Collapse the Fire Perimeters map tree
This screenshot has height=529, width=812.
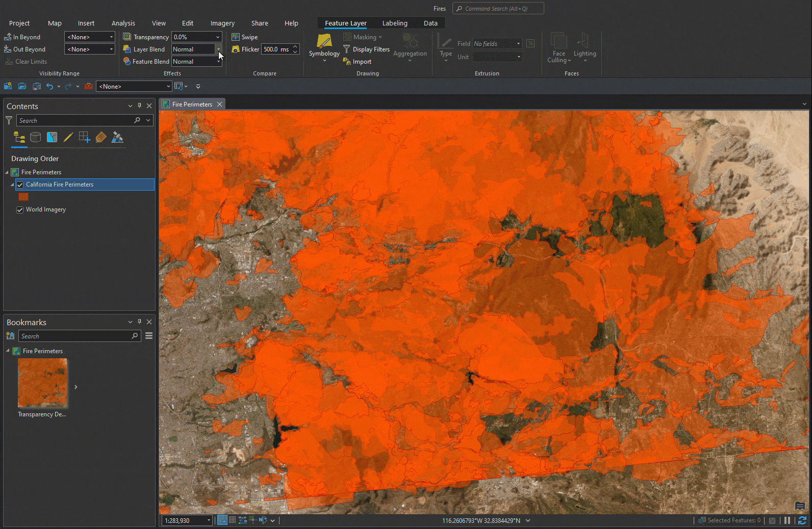point(7,172)
